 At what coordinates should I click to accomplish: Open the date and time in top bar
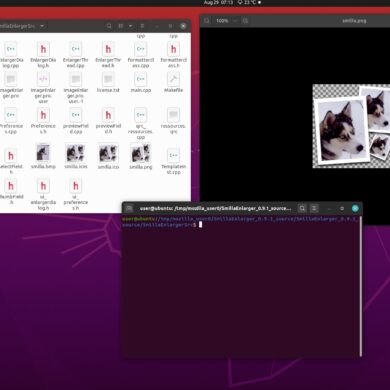click(218, 3)
